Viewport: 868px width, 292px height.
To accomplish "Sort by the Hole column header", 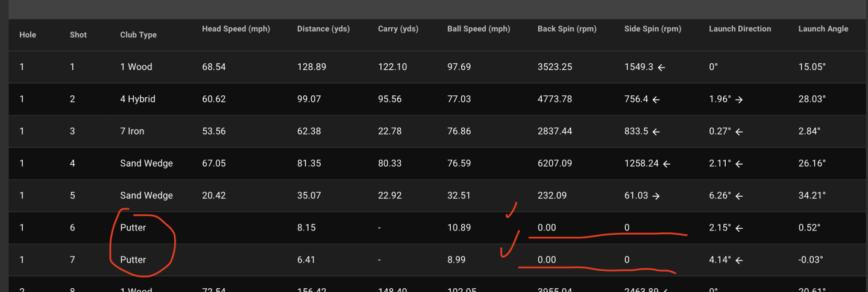I will [28, 35].
